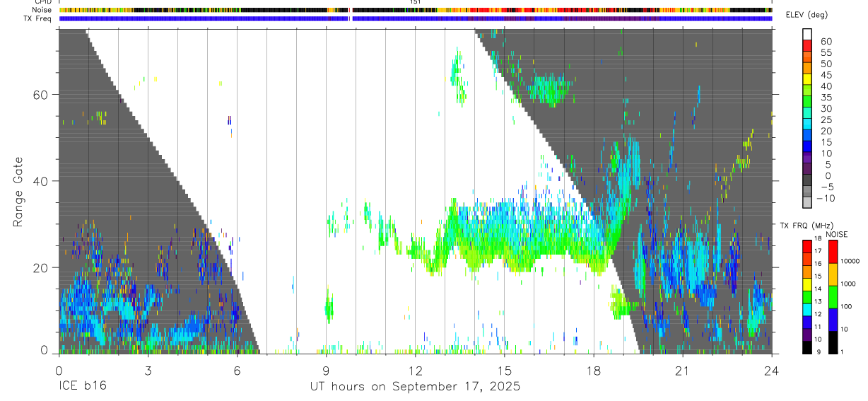Click the Range Gate axis tick label '40'
Screen dimensions: 868x401
[40, 181]
